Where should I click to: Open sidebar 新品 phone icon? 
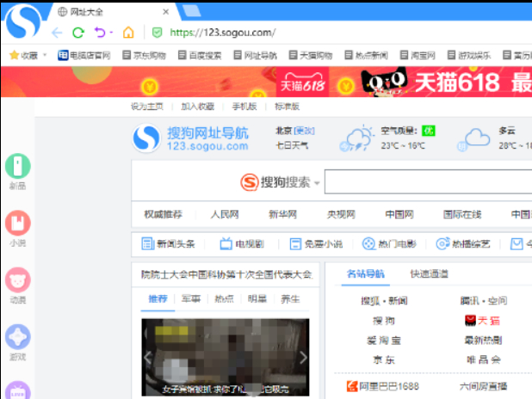18,166
